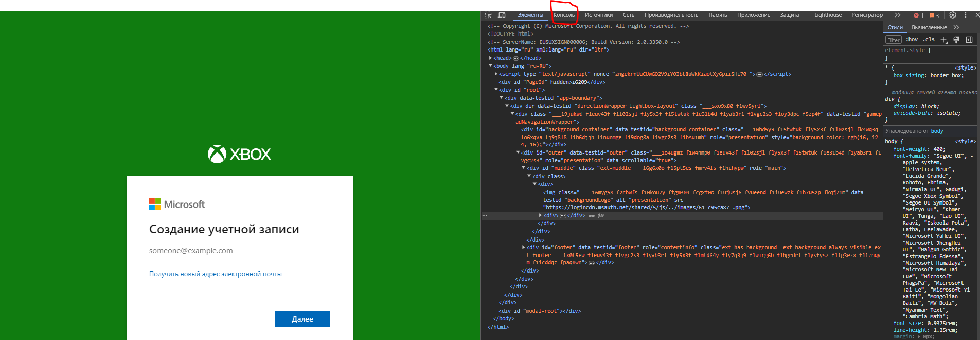
Task: Open style source link for body rule
Action: [965, 141]
